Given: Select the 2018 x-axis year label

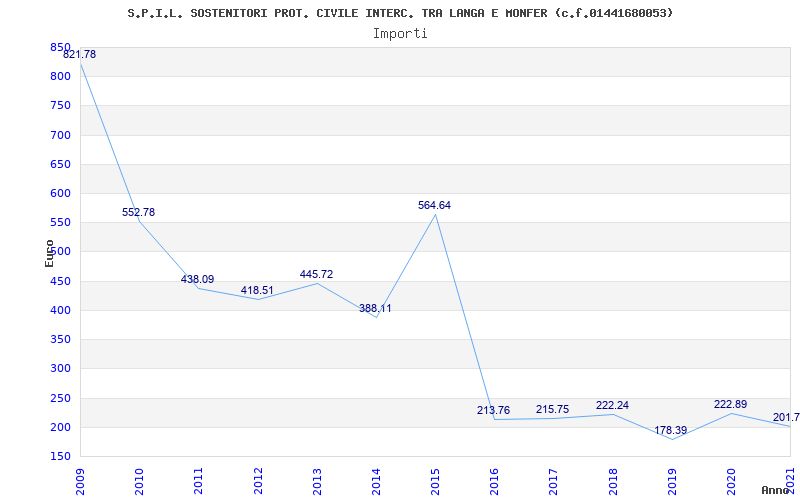Looking at the screenshot, I should point(613,481).
